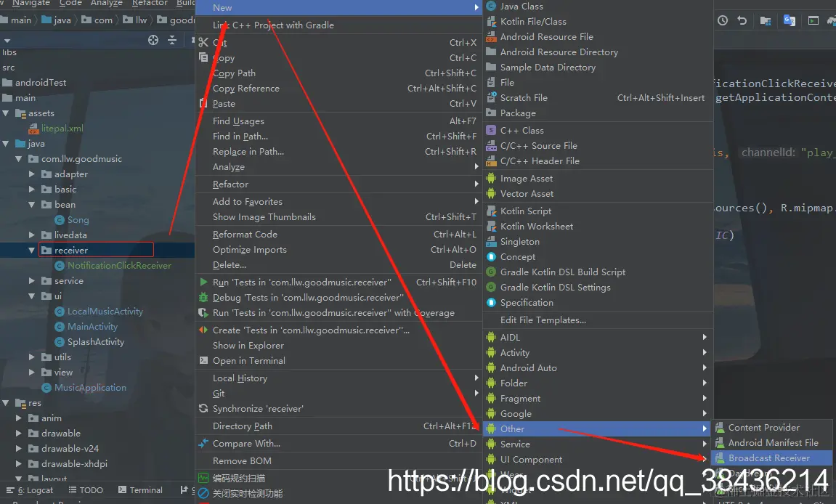The image size is (836, 504).
Task: Click the C++ Class icon
Action: (x=491, y=131)
